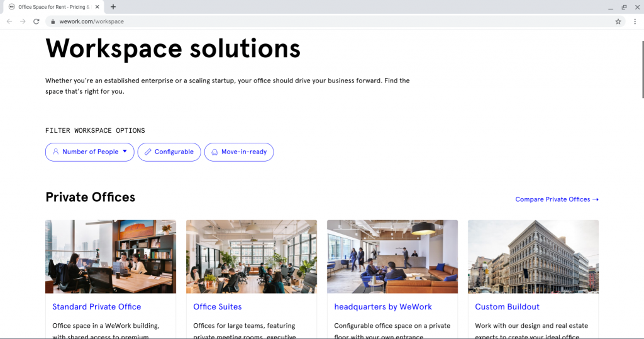Open headquarters by WeWork link
The width and height of the screenshot is (644, 339).
coord(383,307)
